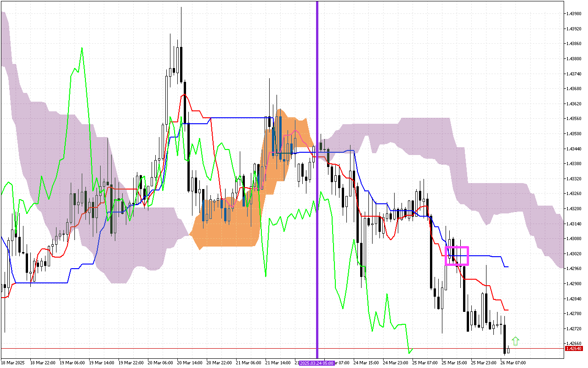Select the 20 Mar 06:00 time label
Screen dimensions: 588x368
pyautogui.click(x=159, y=363)
